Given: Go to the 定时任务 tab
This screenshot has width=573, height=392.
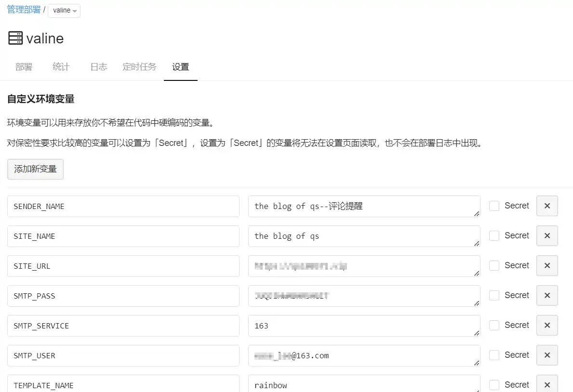Looking at the screenshot, I should pos(139,67).
